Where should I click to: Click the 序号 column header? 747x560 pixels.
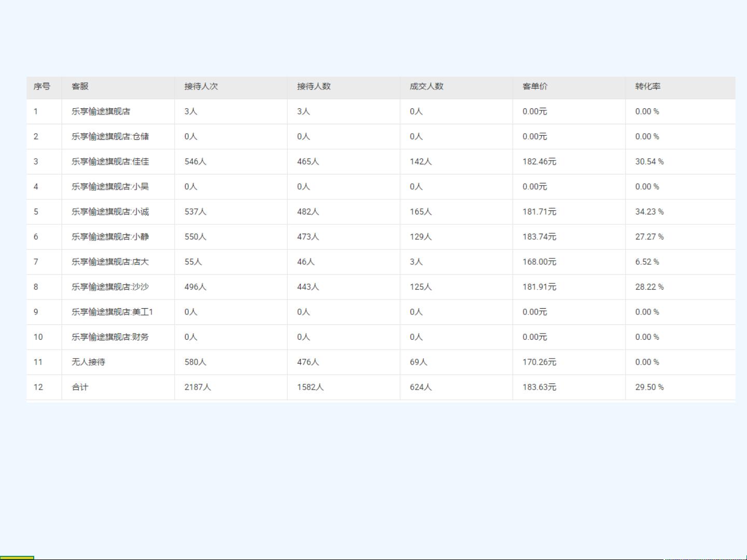42,87
